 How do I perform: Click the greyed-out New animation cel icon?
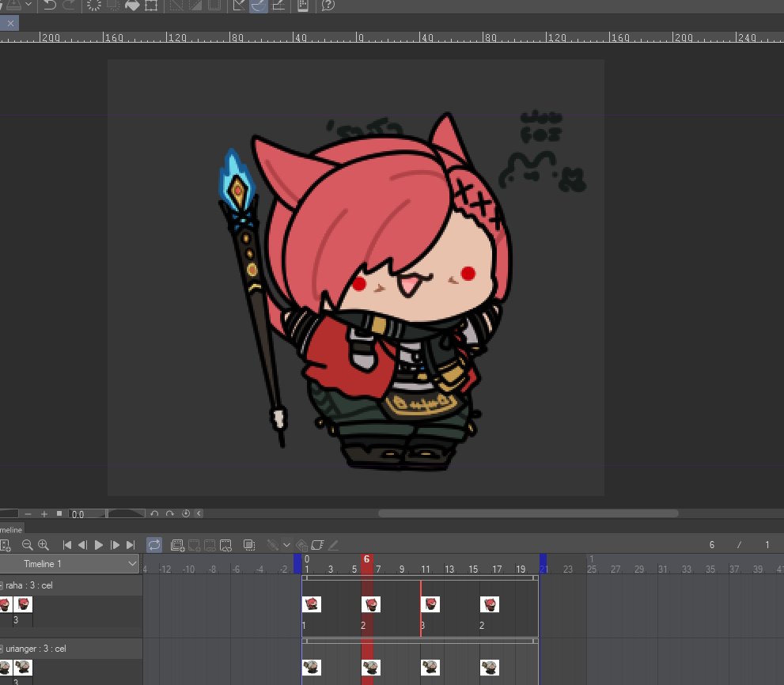[194, 545]
